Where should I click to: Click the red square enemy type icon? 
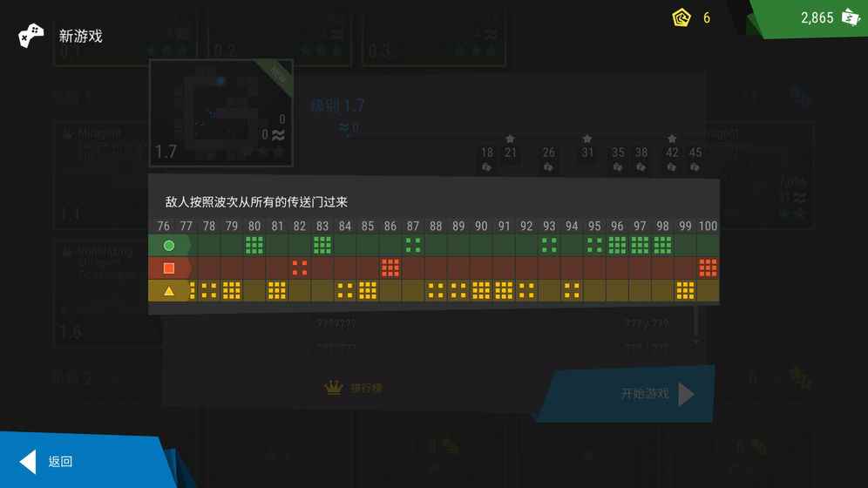[169, 268]
